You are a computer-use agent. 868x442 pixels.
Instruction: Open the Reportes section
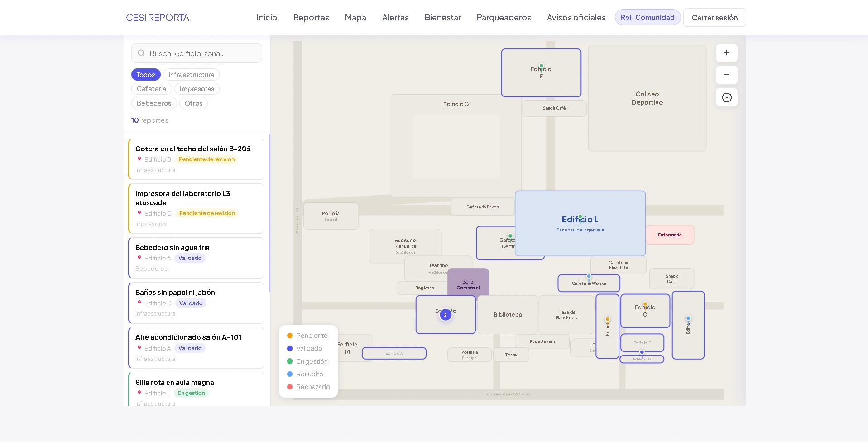(311, 18)
